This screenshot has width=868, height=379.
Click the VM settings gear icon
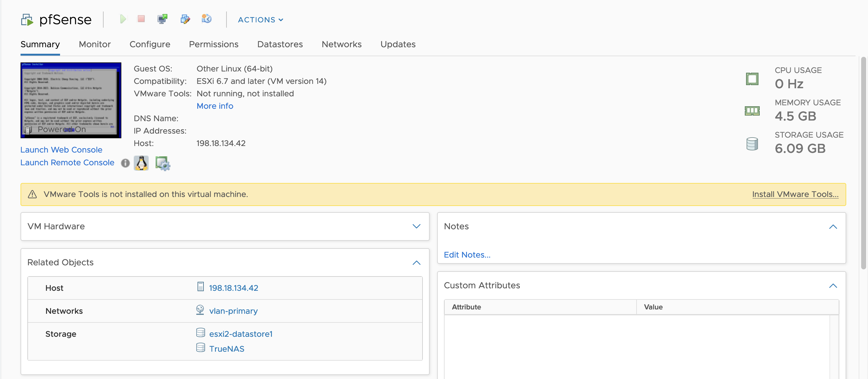click(x=162, y=164)
